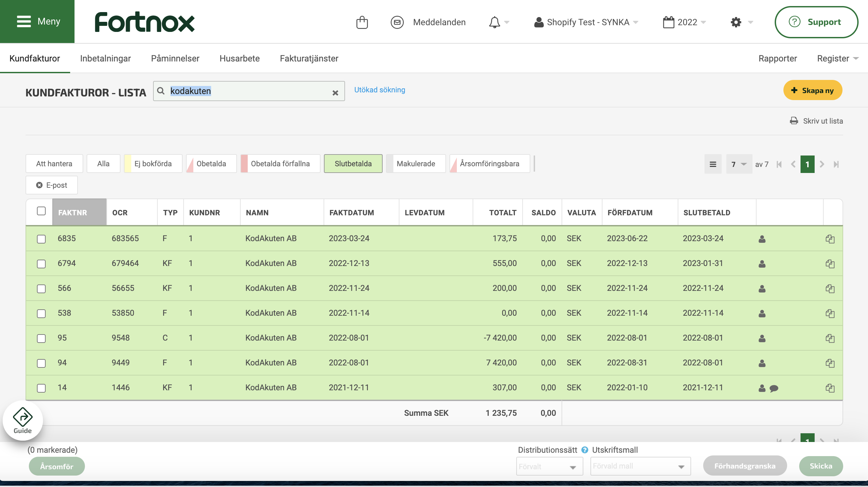Open the settings gear icon

point(735,22)
